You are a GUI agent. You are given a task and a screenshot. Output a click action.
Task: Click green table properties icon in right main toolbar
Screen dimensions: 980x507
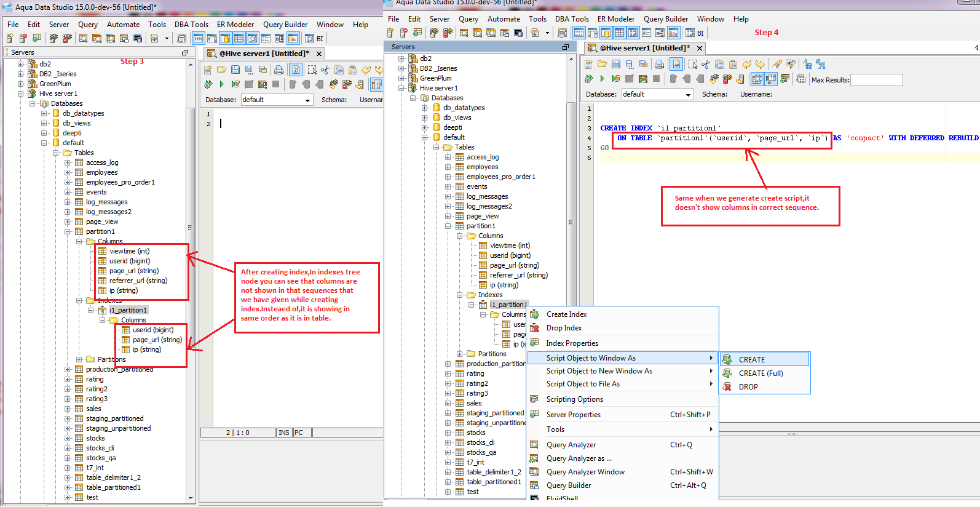(418, 33)
